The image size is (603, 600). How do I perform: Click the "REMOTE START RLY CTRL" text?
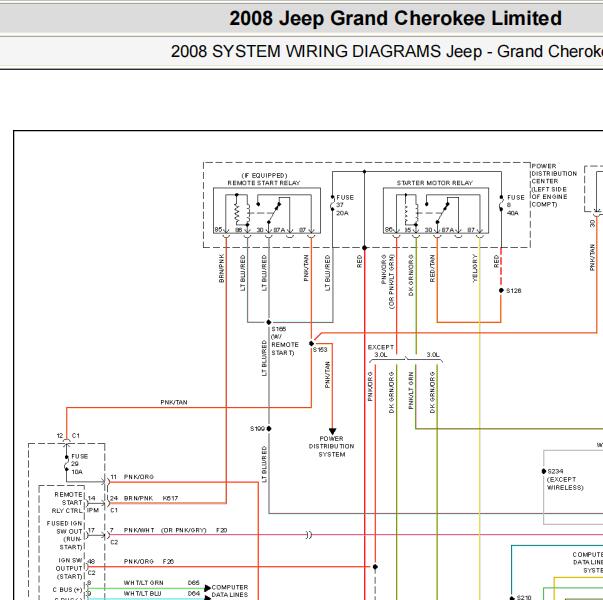point(68,503)
